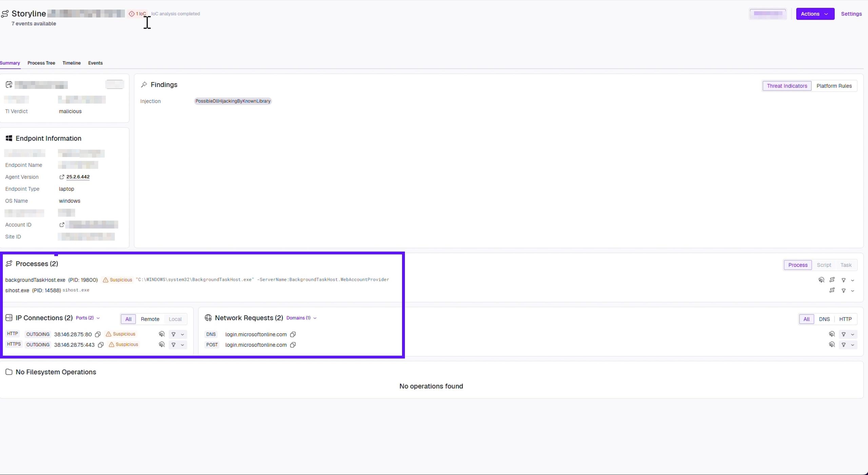Click filter icon for 38.146.28.75:80 row
Viewport: 868px width, 475px height.
pyautogui.click(x=174, y=335)
